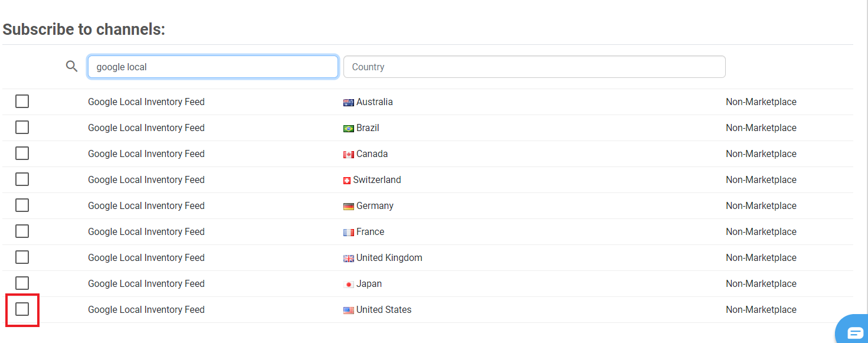The image size is (868, 343).
Task: Click the 'Switzerland' country name
Action: pos(377,179)
